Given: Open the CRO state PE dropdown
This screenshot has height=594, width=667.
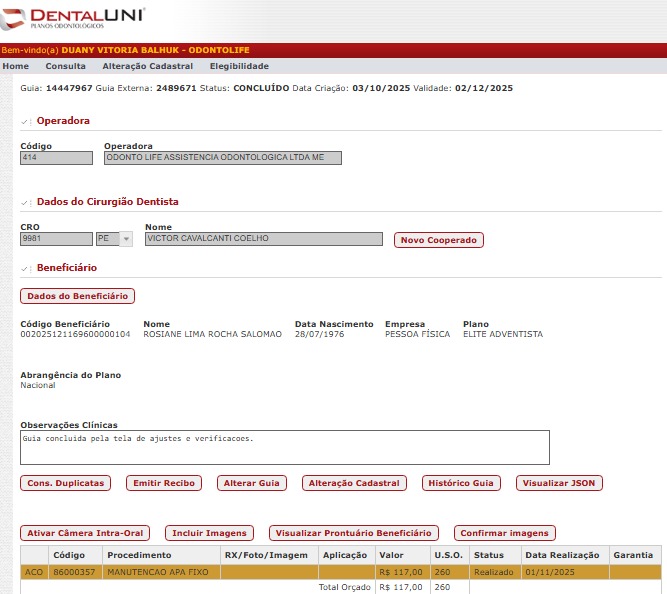Looking at the screenshot, I should coord(114,239).
